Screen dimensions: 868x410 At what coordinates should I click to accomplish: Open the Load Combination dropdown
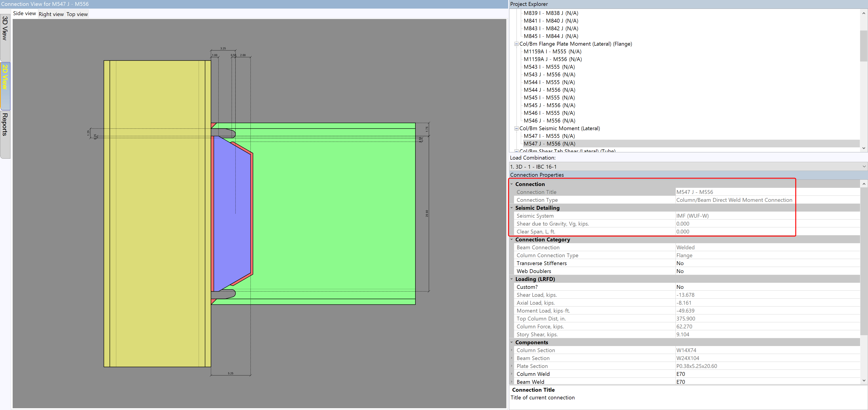[x=864, y=167]
